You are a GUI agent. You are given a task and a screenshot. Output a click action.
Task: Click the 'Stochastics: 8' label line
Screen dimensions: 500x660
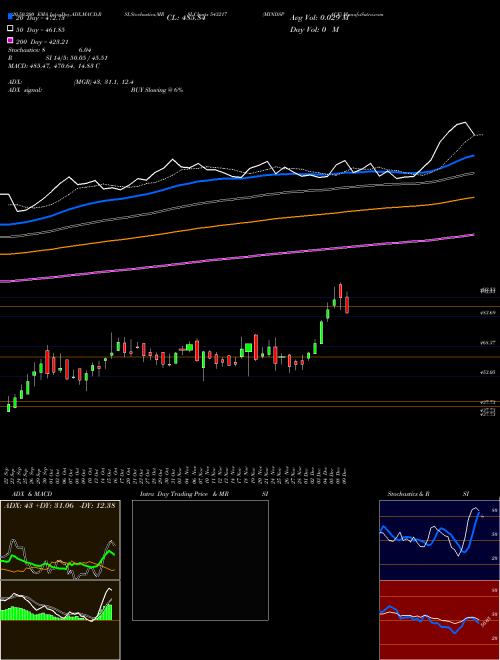(x=27, y=50)
